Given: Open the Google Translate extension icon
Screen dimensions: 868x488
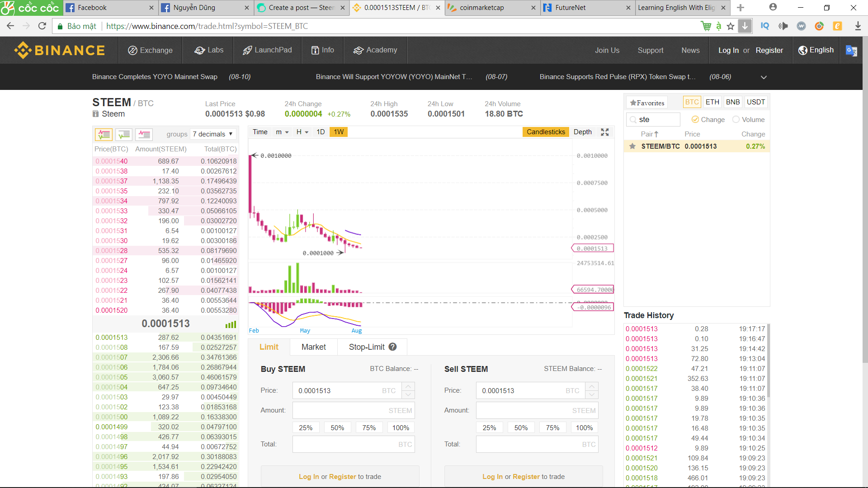Looking at the screenshot, I should [x=851, y=50].
